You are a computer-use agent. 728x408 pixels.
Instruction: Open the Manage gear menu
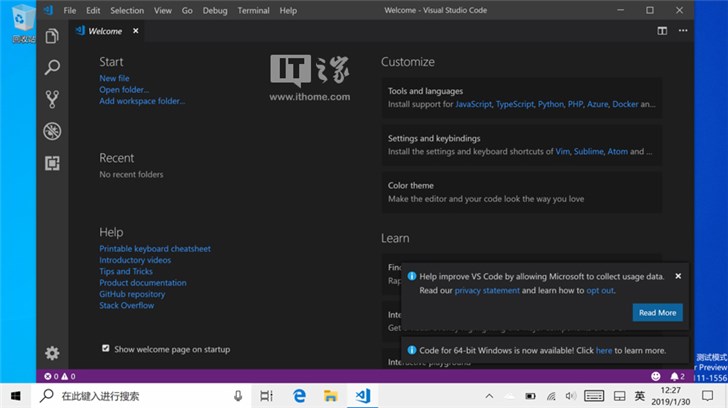(x=52, y=353)
